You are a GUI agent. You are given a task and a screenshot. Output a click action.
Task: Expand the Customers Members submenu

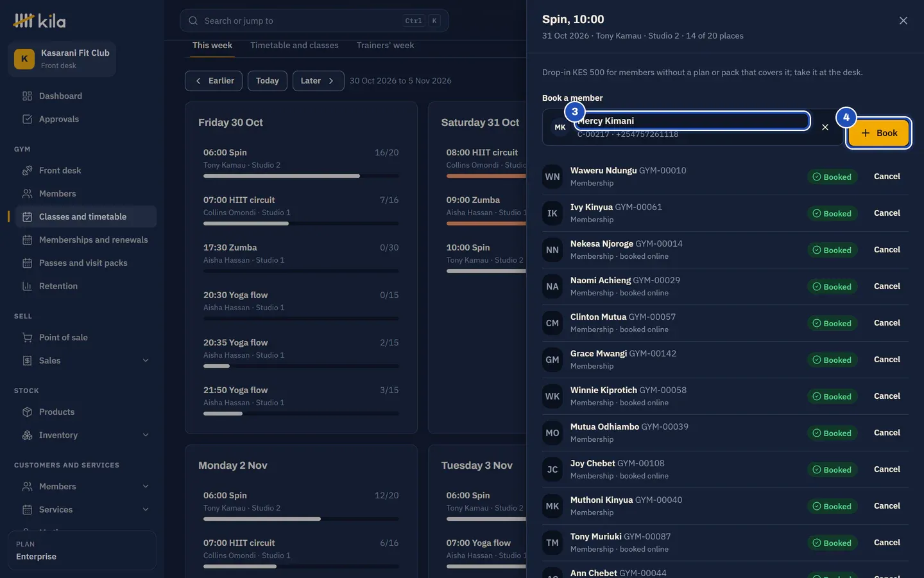point(146,487)
